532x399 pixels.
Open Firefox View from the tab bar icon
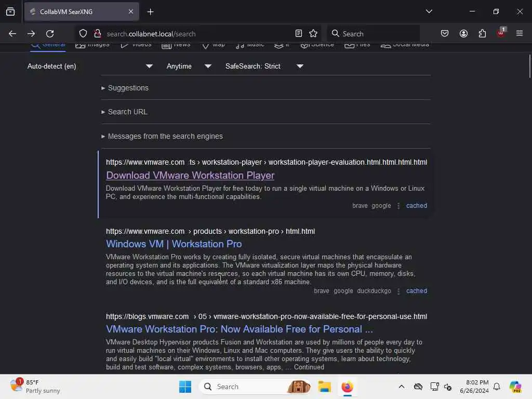click(x=10, y=12)
